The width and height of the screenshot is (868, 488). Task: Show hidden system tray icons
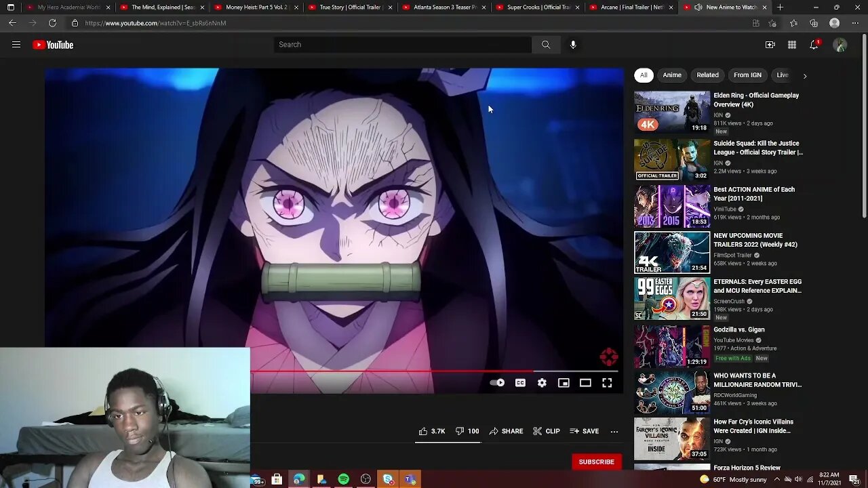[777, 479]
